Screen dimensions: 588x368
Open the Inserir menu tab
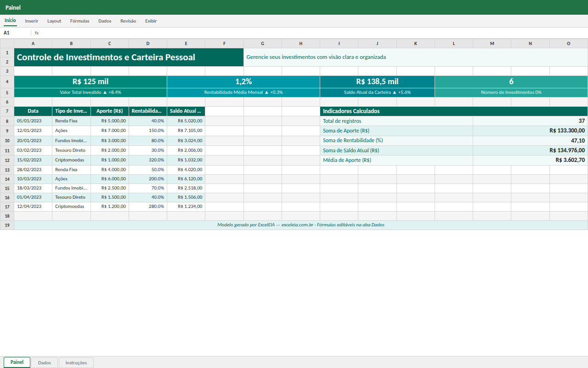pos(32,21)
